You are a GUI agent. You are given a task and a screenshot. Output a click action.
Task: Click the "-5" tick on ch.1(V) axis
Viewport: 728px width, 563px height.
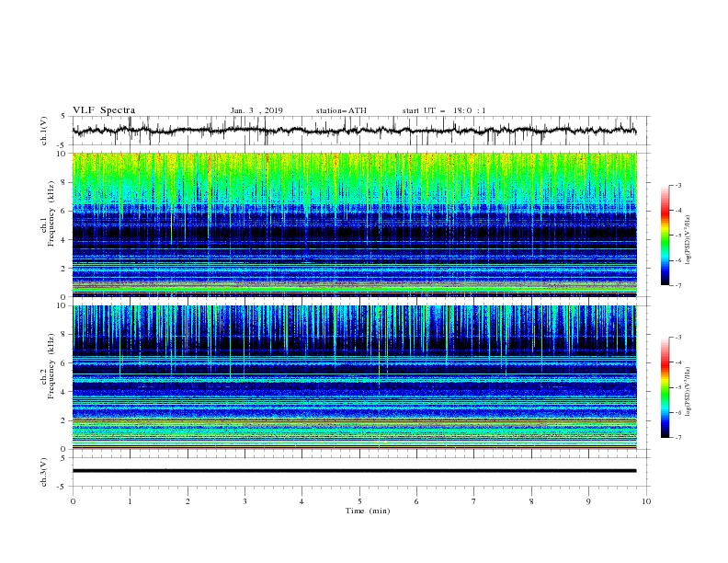tap(63, 145)
